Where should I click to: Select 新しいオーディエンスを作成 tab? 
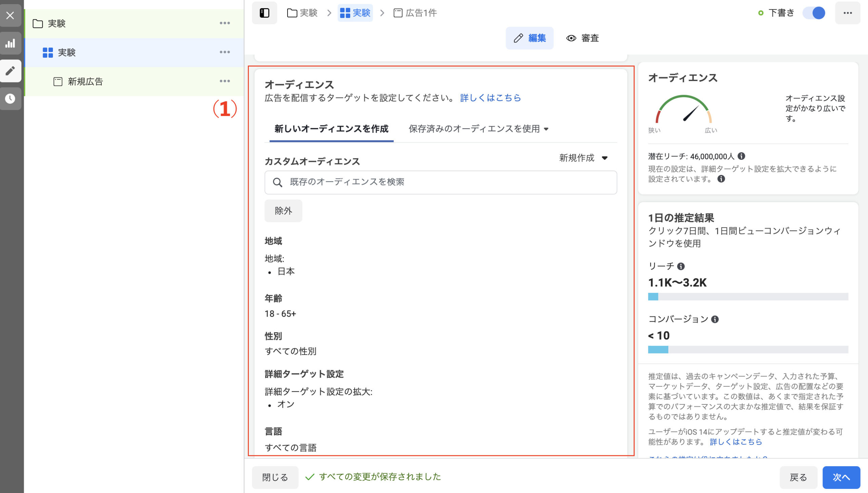[331, 129]
